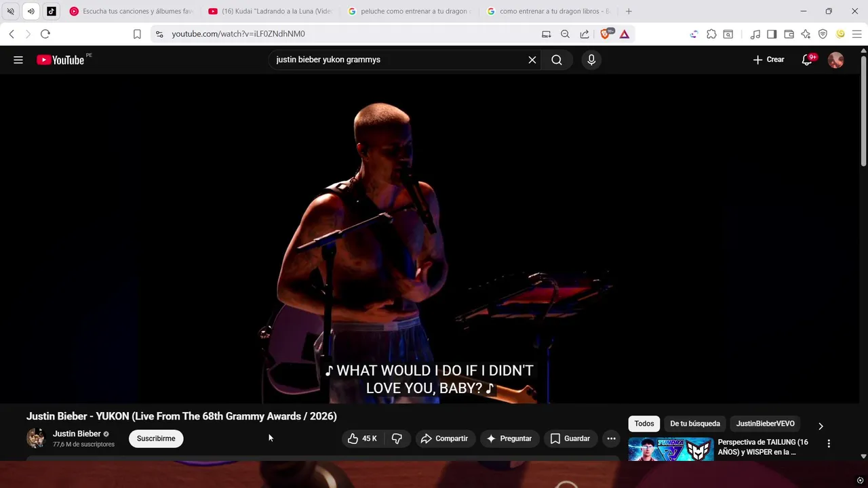Submit search with magnifier button
This screenshot has height=488, width=868.
pyautogui.click(x=557, y=60)
